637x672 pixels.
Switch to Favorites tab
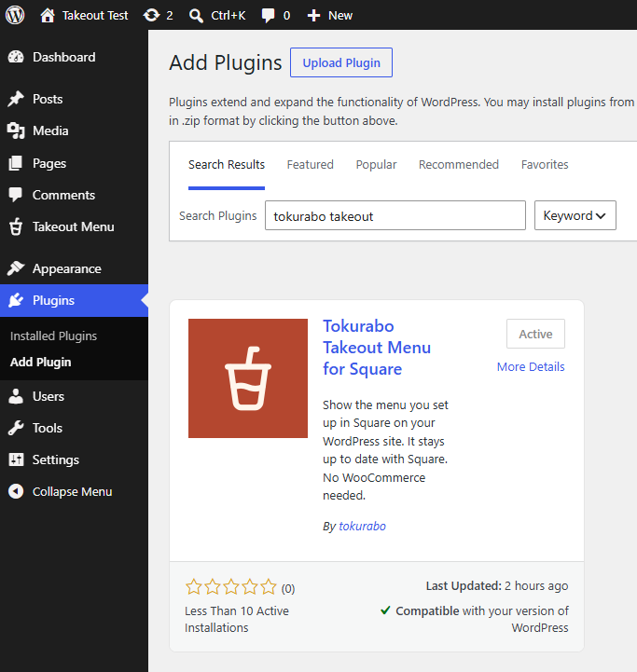tap(545, 165)
